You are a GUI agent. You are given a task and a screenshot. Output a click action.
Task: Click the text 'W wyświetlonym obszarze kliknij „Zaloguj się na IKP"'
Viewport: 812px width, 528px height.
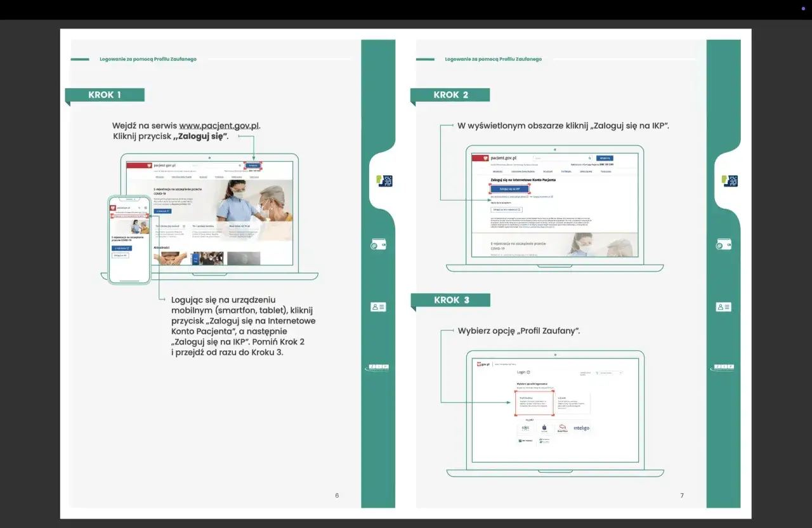click(563, 126)
